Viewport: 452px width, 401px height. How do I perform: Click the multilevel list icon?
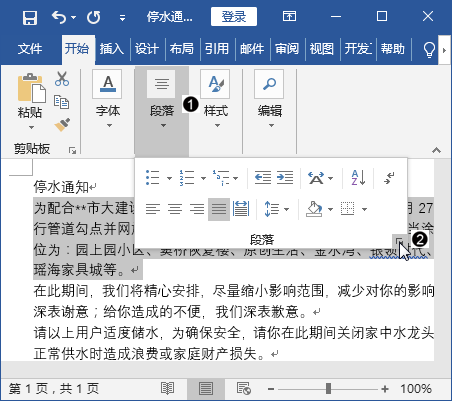(221, 178)
